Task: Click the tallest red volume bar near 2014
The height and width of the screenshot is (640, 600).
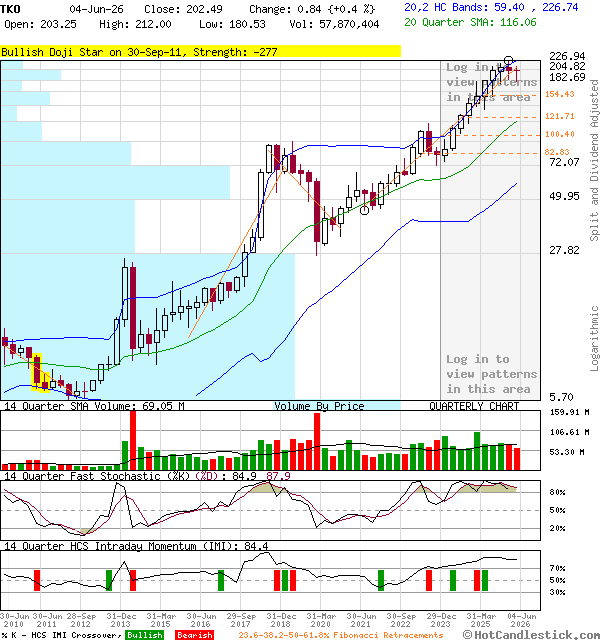Action: (133, 440)
